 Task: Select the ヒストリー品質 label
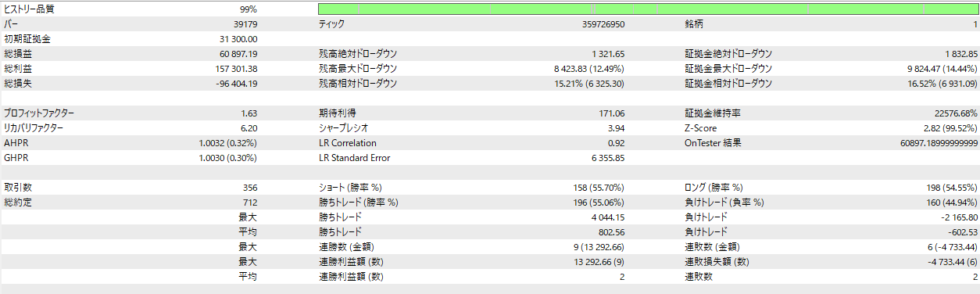point(30,9)
